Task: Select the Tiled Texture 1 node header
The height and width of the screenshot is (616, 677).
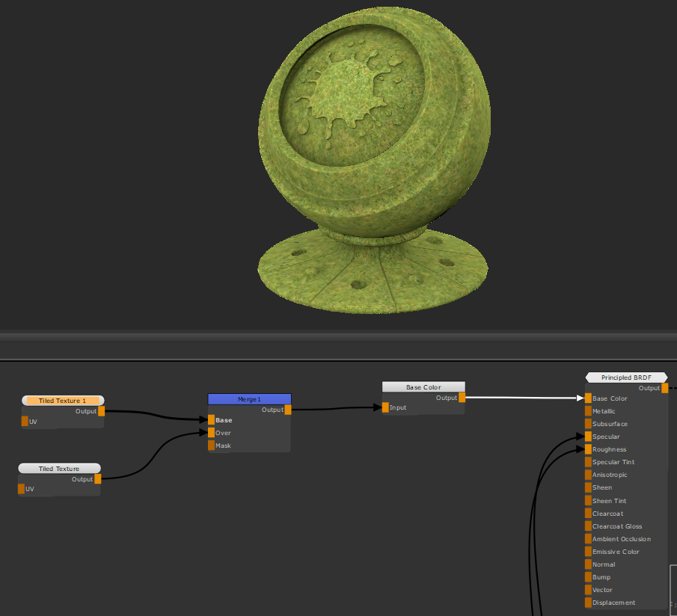Action: (x=63, y=401)
